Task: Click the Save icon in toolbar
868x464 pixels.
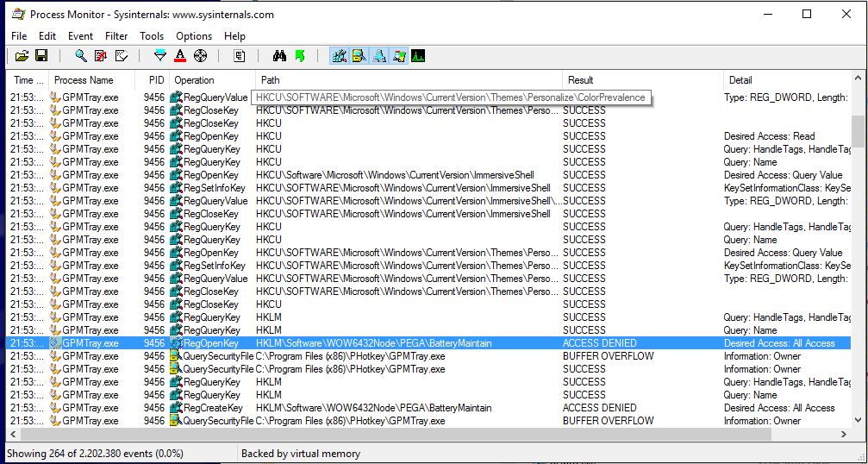Action: [41, 56]
